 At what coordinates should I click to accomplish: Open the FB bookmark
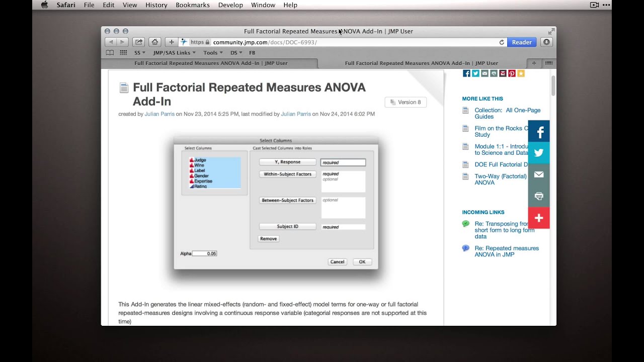tap(252, 53)
